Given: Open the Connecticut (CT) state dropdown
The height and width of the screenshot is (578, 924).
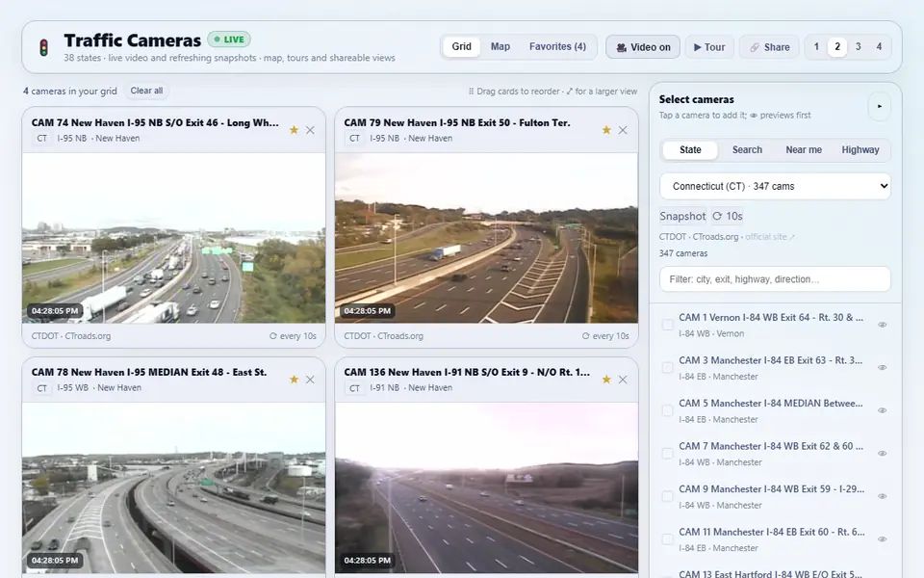Looking at the screenshot, I should 775,186.
